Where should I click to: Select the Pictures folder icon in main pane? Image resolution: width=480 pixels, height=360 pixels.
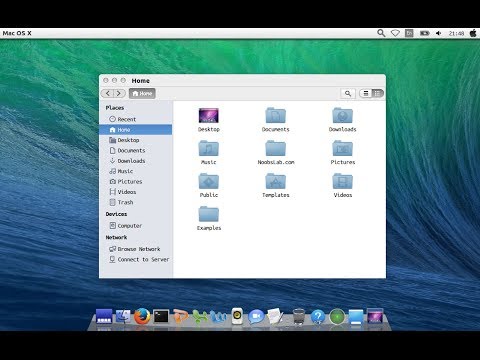point(343,148)
